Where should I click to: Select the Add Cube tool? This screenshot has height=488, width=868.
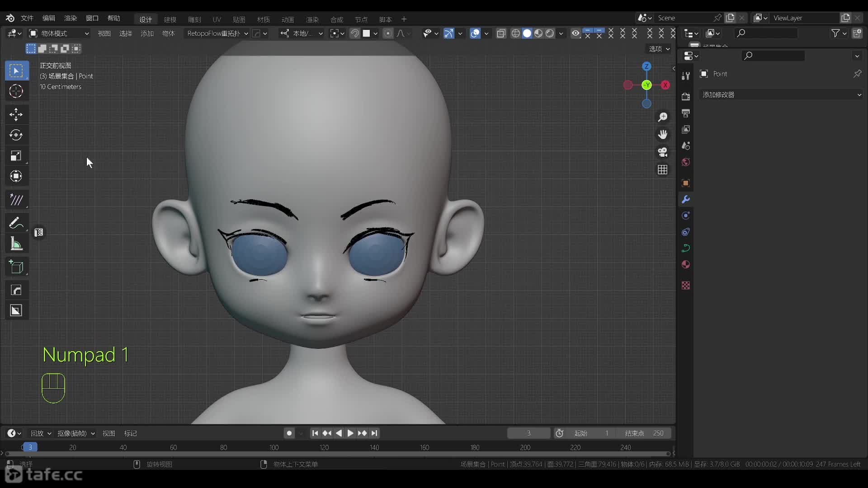(16, 267)
